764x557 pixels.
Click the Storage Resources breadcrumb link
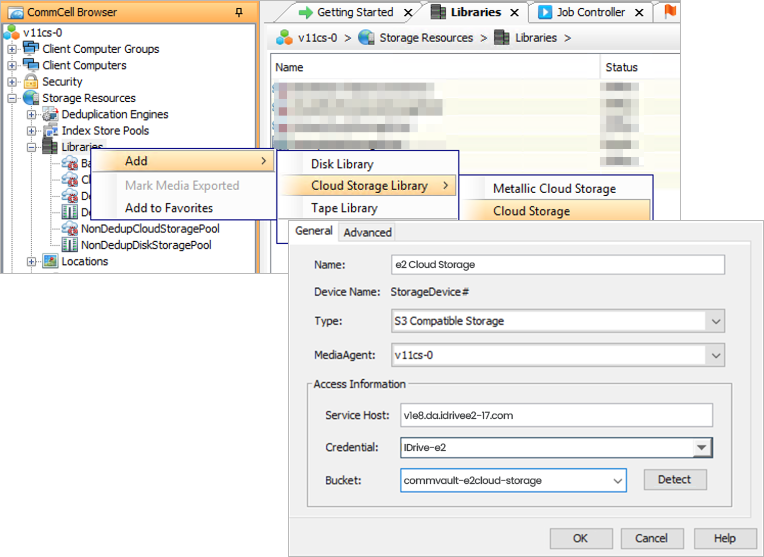[426, 38]
